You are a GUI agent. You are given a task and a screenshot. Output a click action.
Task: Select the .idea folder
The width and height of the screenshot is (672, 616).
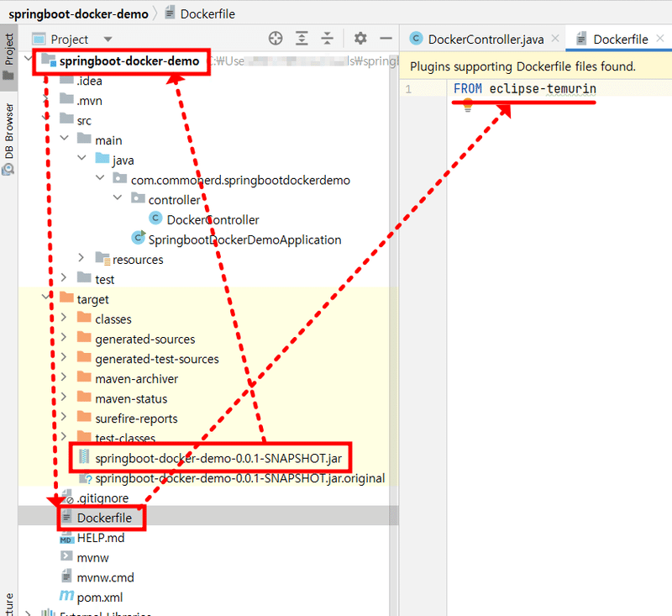tap(89, 81)
